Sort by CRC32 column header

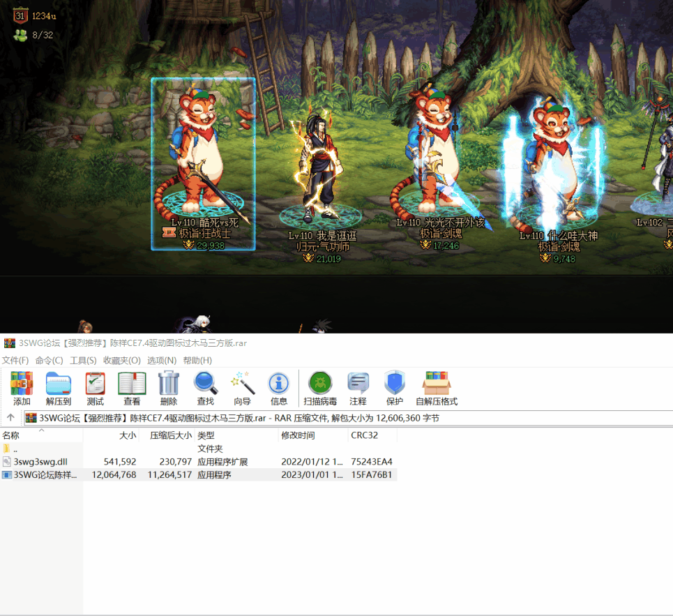(x=372, y=435)
